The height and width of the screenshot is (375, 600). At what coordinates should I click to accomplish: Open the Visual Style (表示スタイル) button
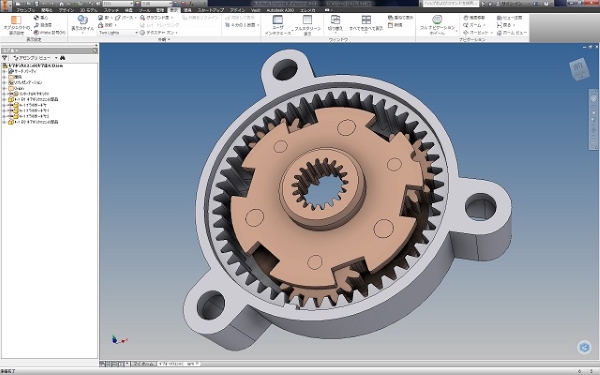point(82,24)
